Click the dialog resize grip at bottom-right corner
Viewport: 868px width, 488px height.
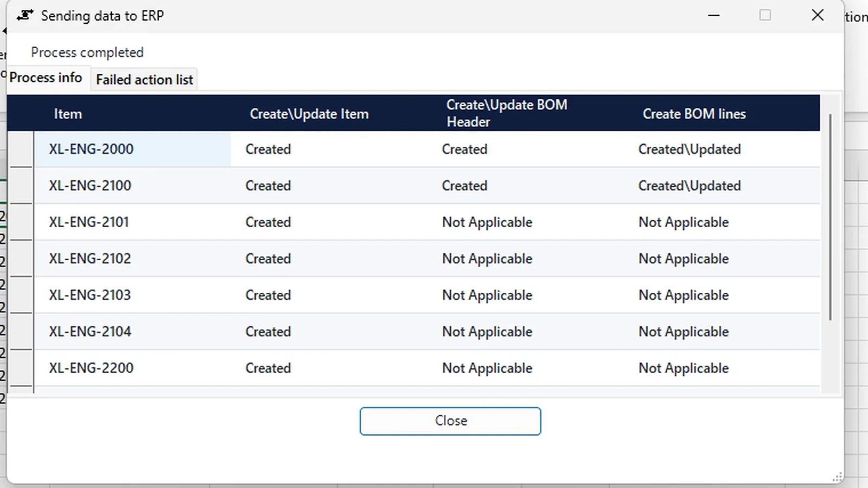[x=838, y=477]
